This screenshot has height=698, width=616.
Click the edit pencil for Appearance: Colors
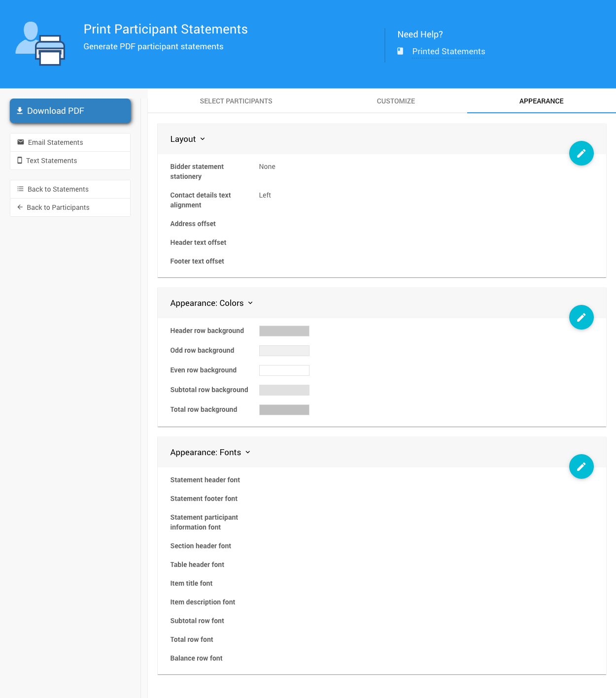[x=581, y=317]
